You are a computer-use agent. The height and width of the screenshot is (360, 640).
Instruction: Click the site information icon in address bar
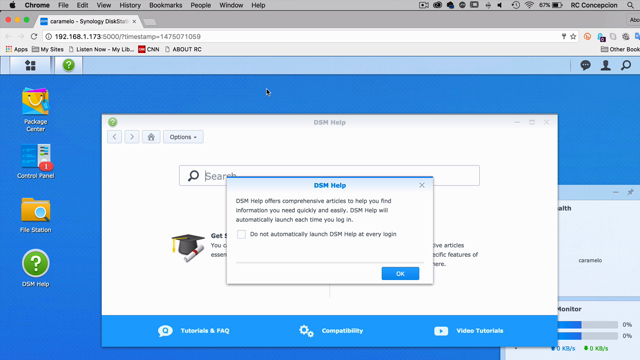tap(49, 36)
